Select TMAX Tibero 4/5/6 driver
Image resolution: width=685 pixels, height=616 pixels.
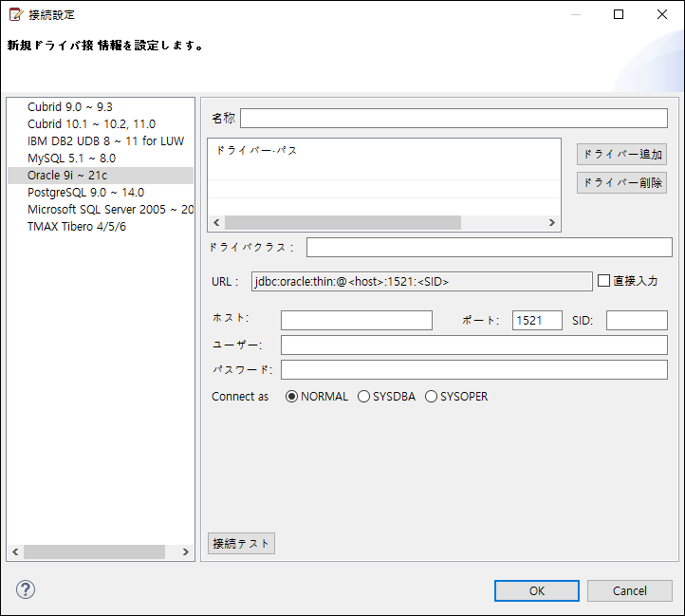pos(101,227)
